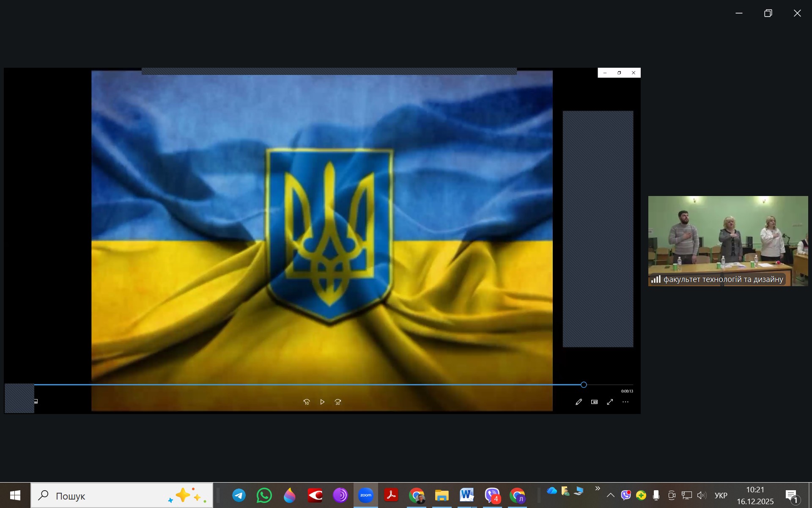Select the participant video thumbnail факультет технологій та дизайну

coord(728,240)
